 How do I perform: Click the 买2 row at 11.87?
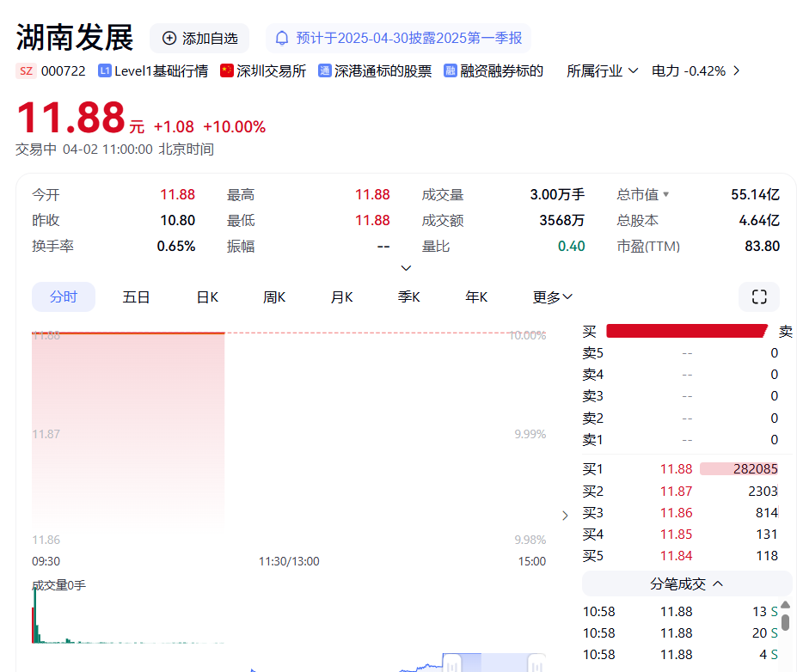pyautogui.click(x=680, y=492)
